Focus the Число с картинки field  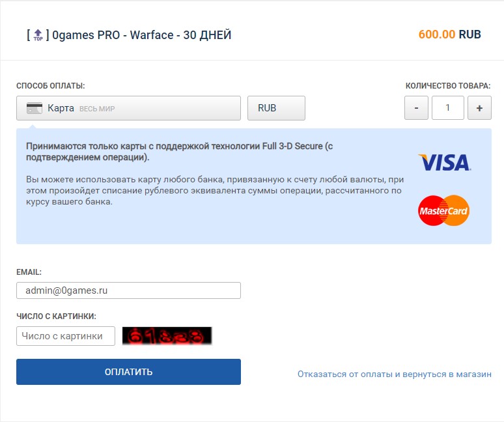66,336
